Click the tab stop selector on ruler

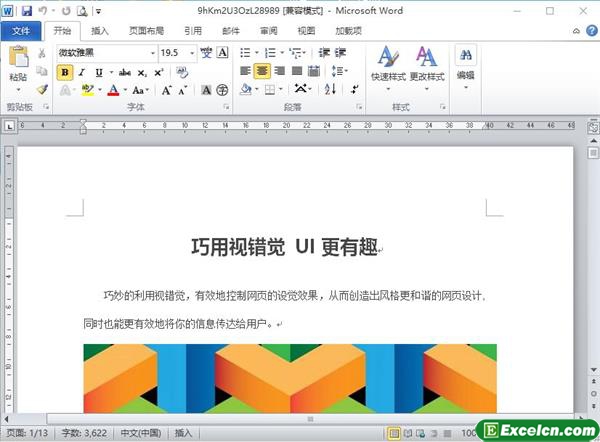click(x=10, y=126)
